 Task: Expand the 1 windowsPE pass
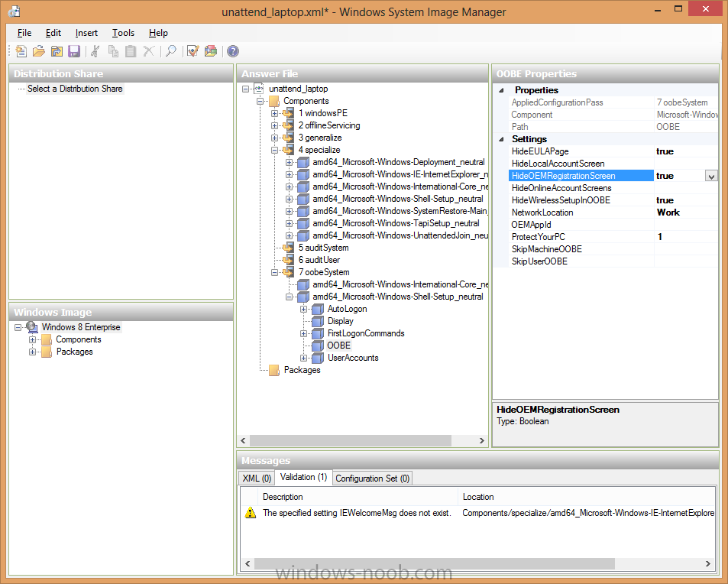click(x=274, y=113)
